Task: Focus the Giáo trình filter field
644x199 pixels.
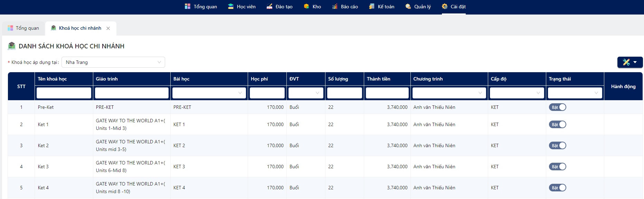Action: click(132, 93)
